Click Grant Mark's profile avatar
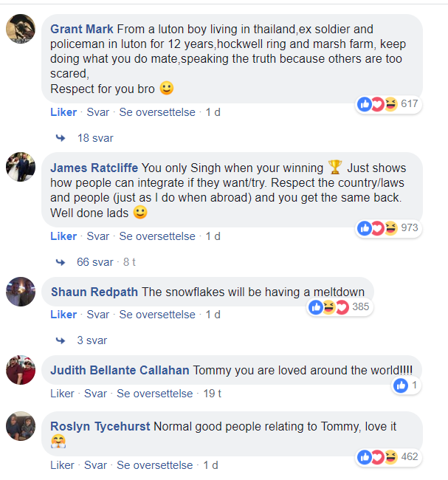 [x=21, y=30]
